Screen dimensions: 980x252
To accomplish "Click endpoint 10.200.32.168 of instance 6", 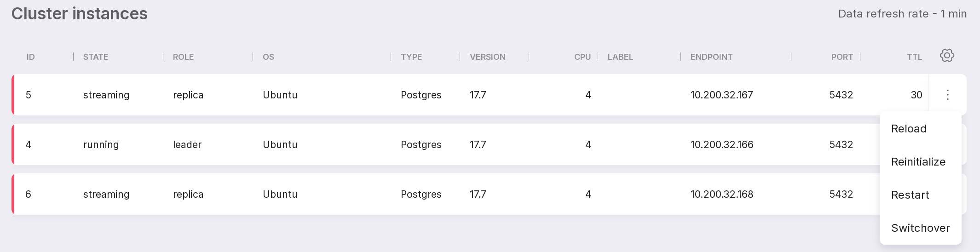I will click(x=721, y=194).
